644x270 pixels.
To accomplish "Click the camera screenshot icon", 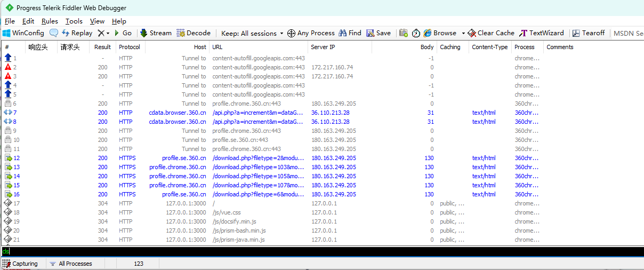I will 404,33.
